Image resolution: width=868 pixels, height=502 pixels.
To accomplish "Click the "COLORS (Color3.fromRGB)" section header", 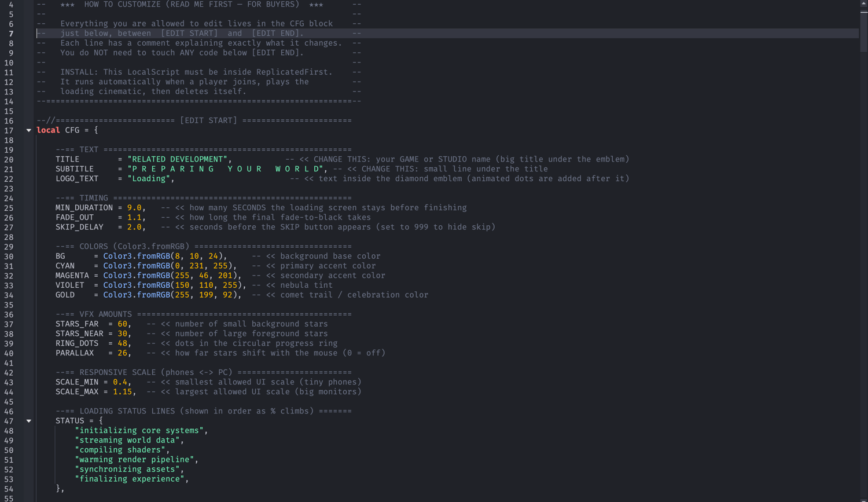I will pyautogui.click(x=134, y=247).
